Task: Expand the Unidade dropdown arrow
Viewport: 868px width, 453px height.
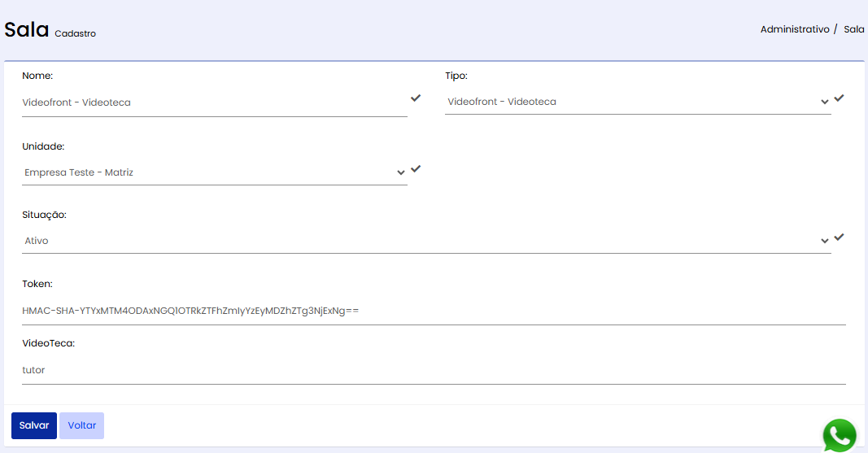Action: (x=401, y=172)
